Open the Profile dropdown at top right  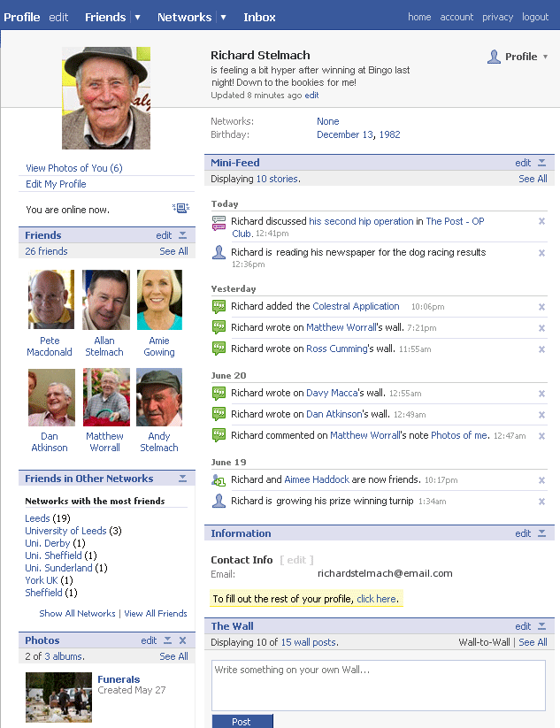click(519, 57)
